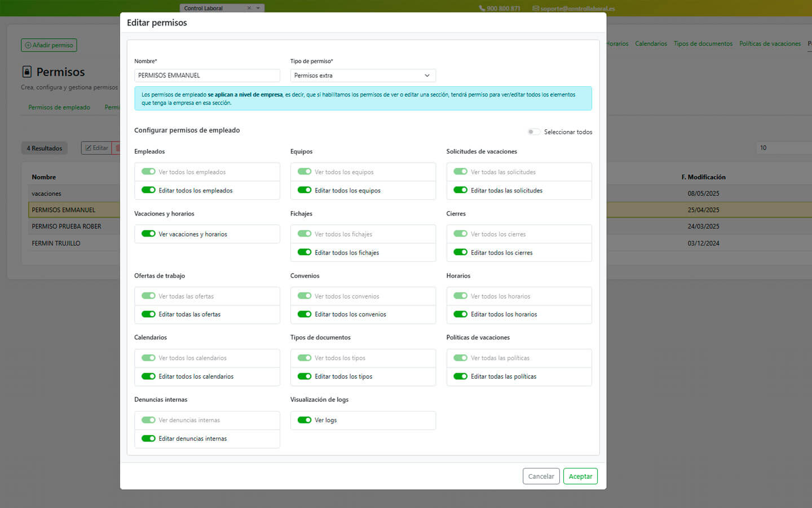Open the 10 results-per-page dropdown
Viewport: 812px width, 508px height.
(x=783, y=148)
